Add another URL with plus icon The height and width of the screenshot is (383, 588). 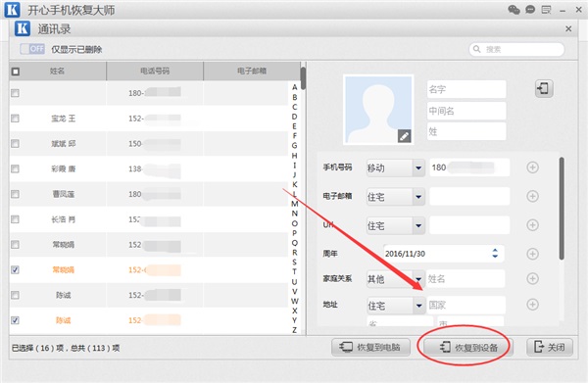(x=532, y=225)
